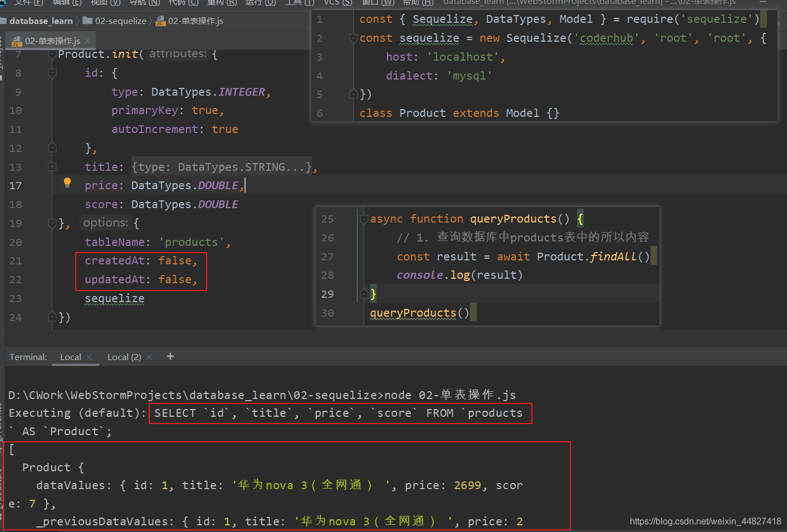The height and width of the screenshot is (532, 787).
Task: Click 'findAll' in the queryProducts snippet
Action: [x=613, y=257]
